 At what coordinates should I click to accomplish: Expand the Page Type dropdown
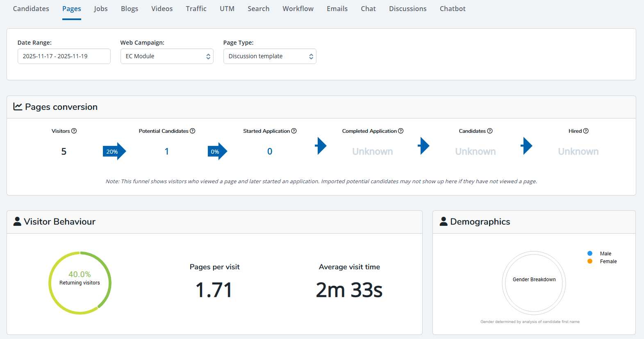tap(270, 56)
